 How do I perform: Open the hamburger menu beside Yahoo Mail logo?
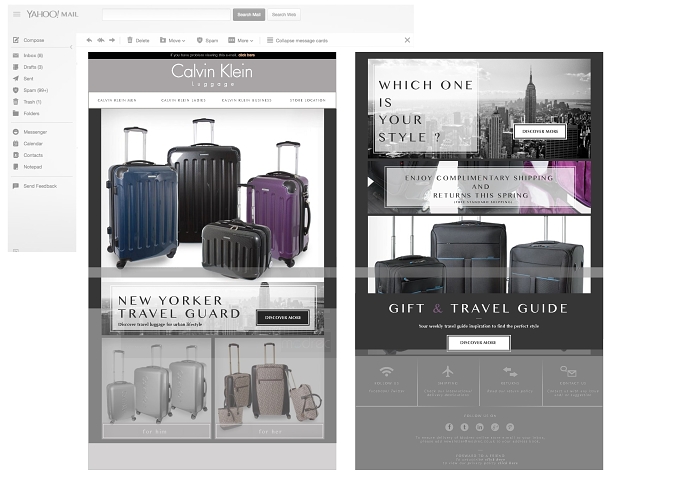click(x=16, y=14)
